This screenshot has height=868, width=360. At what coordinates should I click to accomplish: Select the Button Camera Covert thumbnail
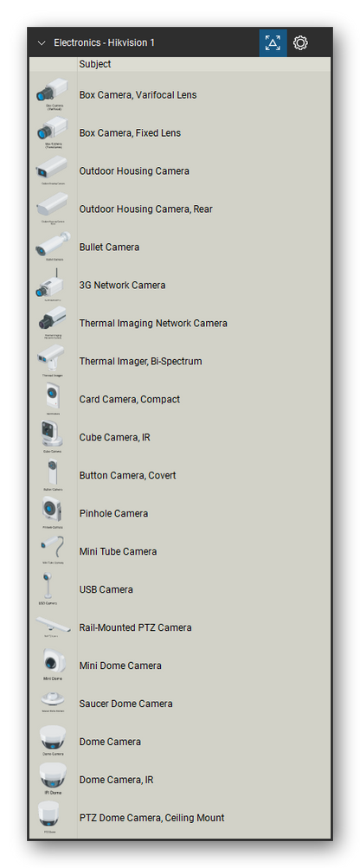[x=53, y=475]
